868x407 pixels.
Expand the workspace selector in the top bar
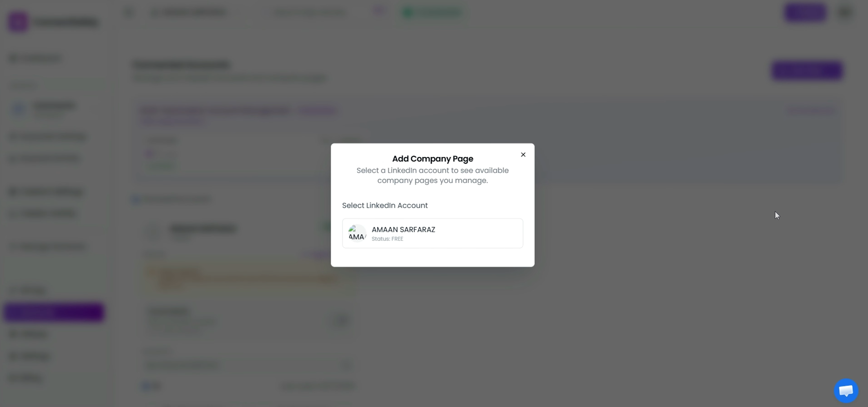pos(190,12)
